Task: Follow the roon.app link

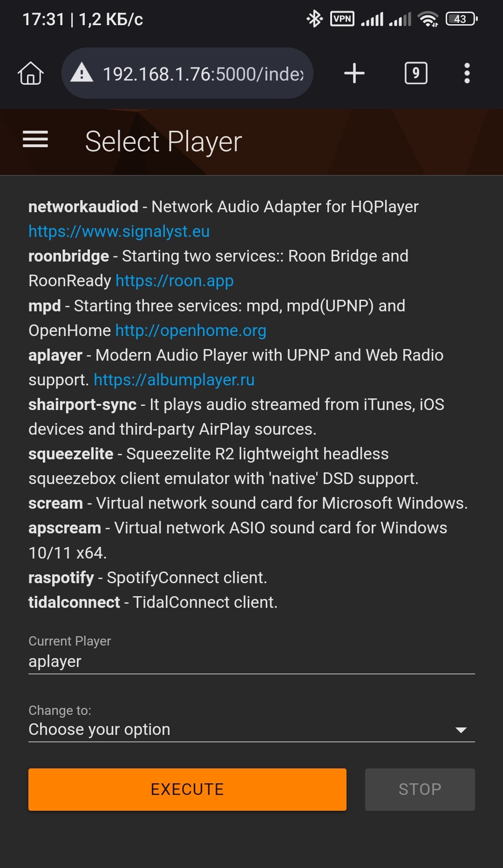Action: [x=175, y=281]
